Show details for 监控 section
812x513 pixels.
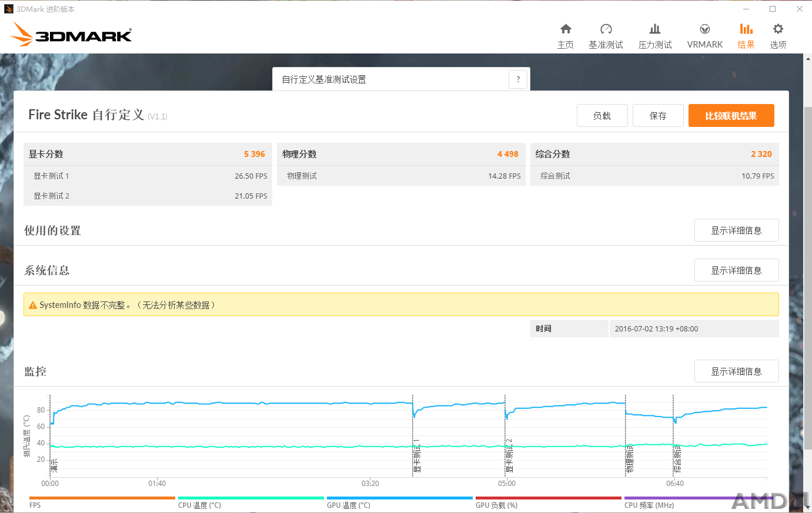pos(737,371)
